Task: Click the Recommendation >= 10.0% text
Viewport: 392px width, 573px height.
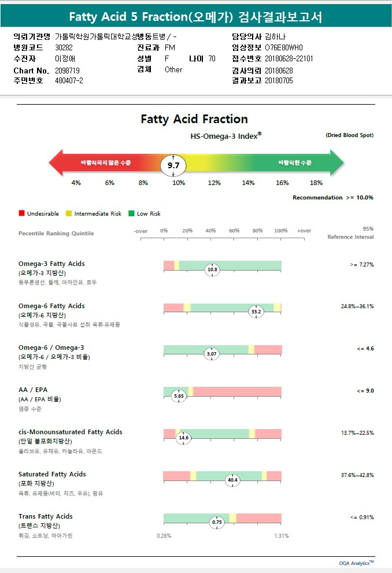Action: [x=332, y=198]
